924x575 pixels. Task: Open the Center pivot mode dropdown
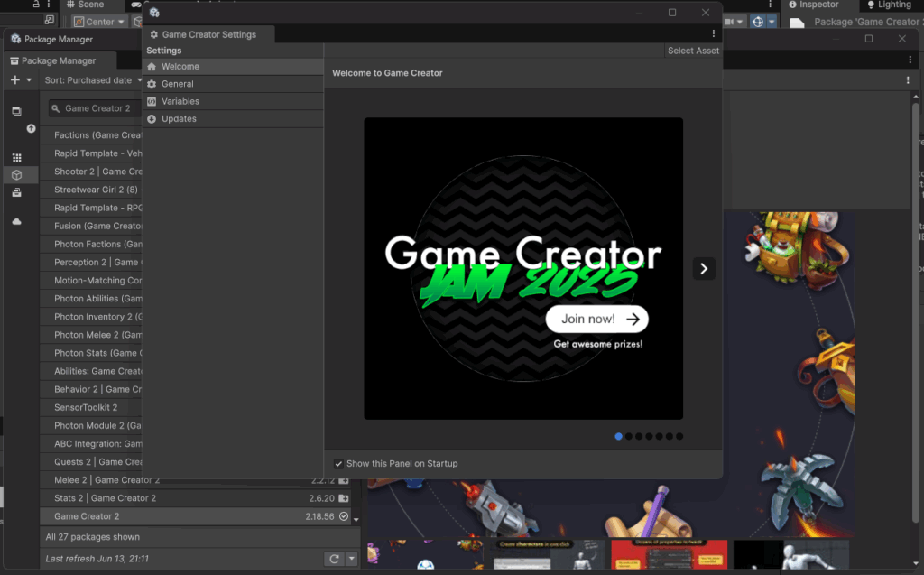click(99, 22)
